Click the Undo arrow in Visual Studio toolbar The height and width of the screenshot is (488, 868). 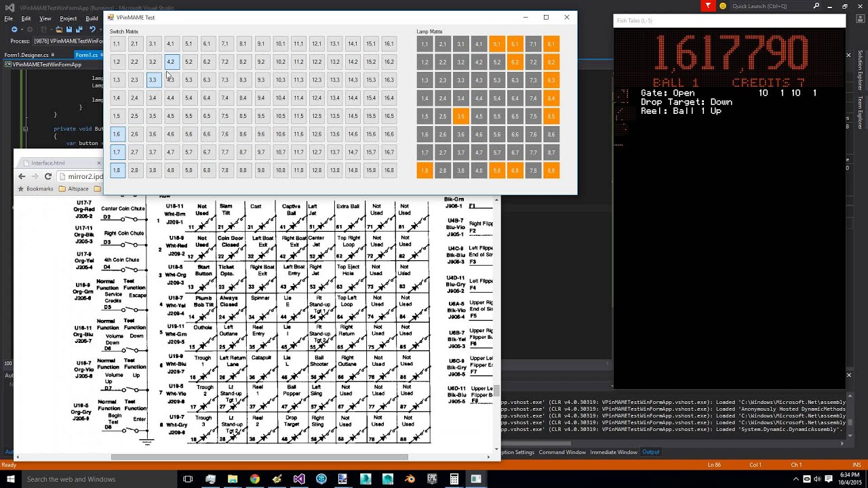[x=92, y=30]
